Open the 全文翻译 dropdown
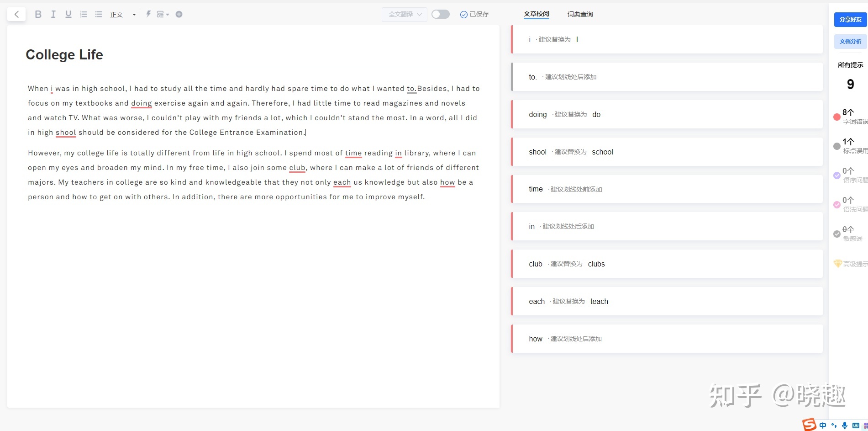 (405, 14)
